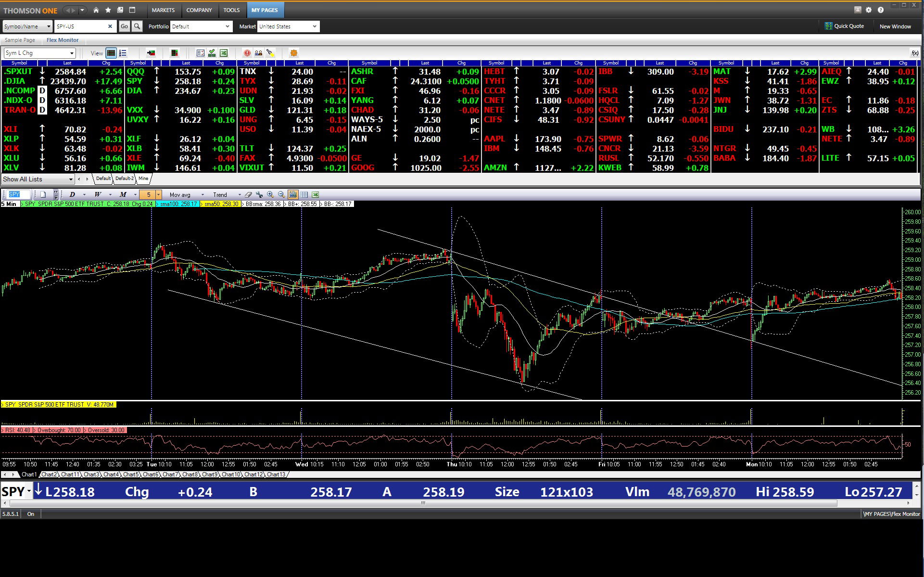The image size is (924, 577).
Task: Zoom out on the chart
Action: coord(281,194)
